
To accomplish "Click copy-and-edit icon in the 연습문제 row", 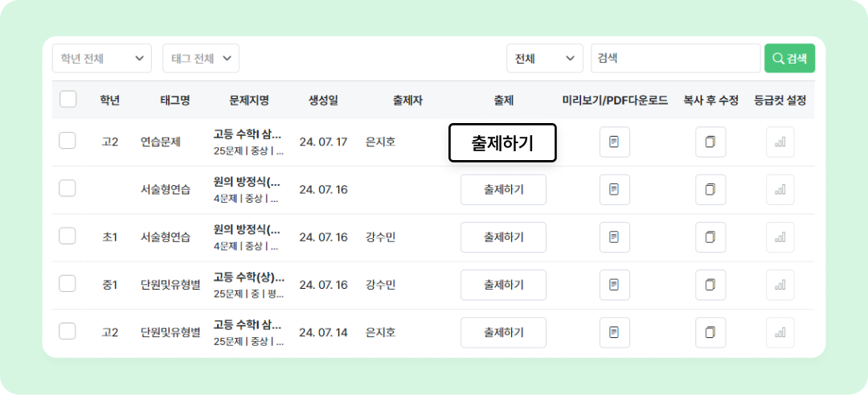I will point(710,142).
